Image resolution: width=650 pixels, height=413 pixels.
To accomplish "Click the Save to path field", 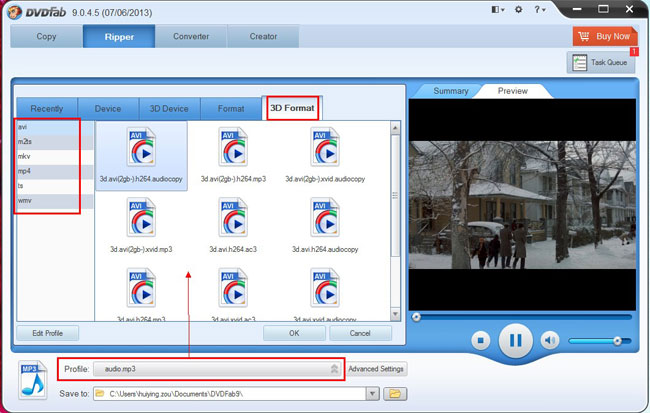I will (230, 394).
